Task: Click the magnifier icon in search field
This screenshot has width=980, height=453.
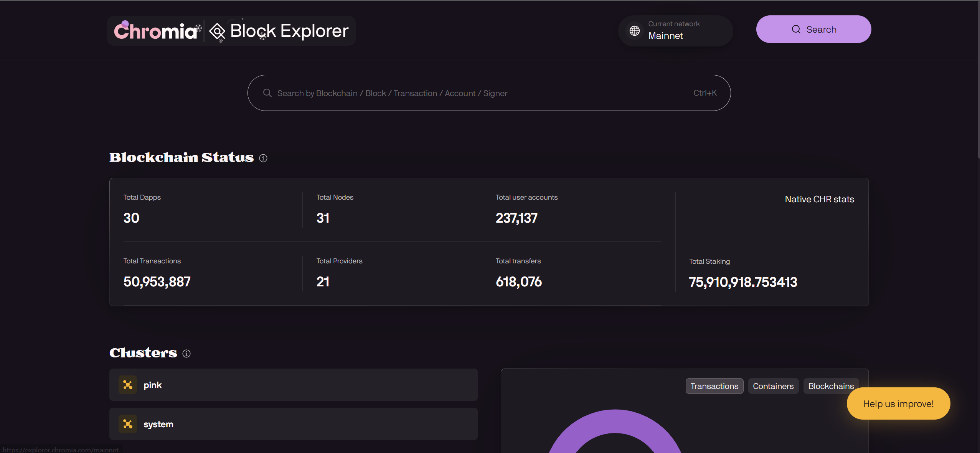Action: coord(267,93)
